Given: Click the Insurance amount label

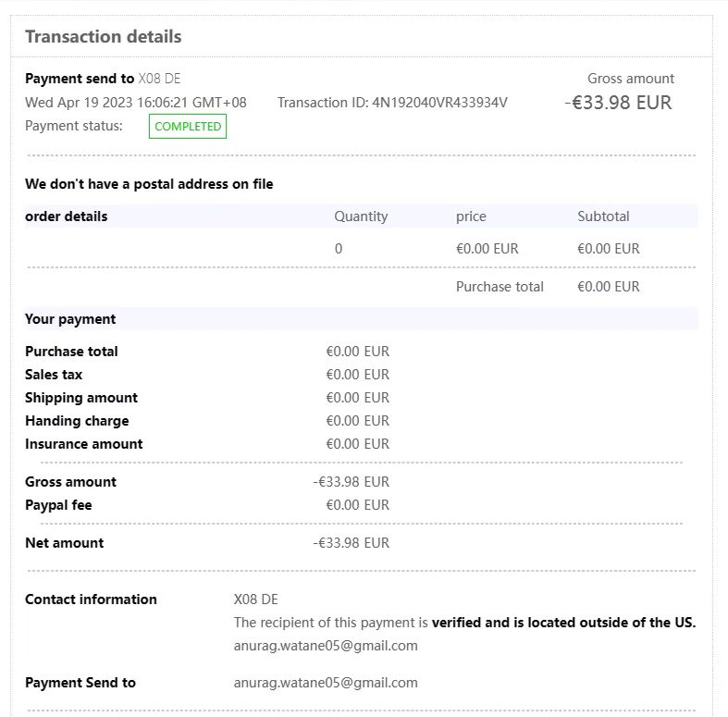Looking at the screenshot, I should click(84, 444).
